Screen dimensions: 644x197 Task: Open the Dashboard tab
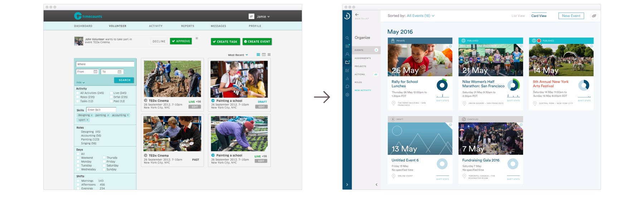pos(83,26)
